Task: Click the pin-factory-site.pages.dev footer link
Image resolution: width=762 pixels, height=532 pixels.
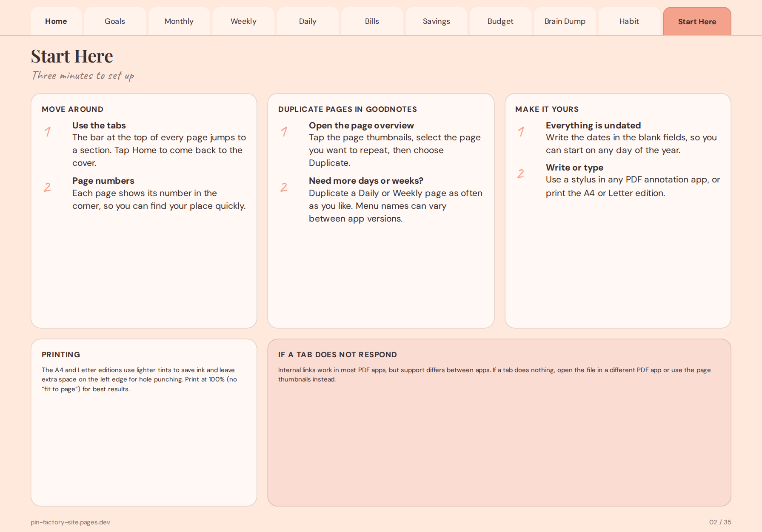Action: 70,522
